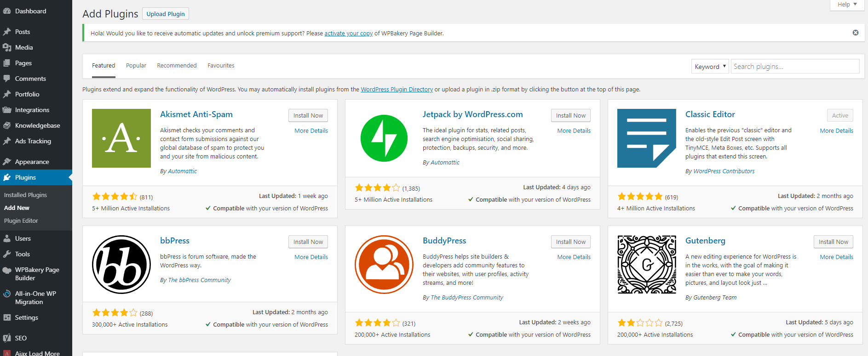Open The bbPress Community author link
This screenshot has width=868, height=356.
click(200, 280)
